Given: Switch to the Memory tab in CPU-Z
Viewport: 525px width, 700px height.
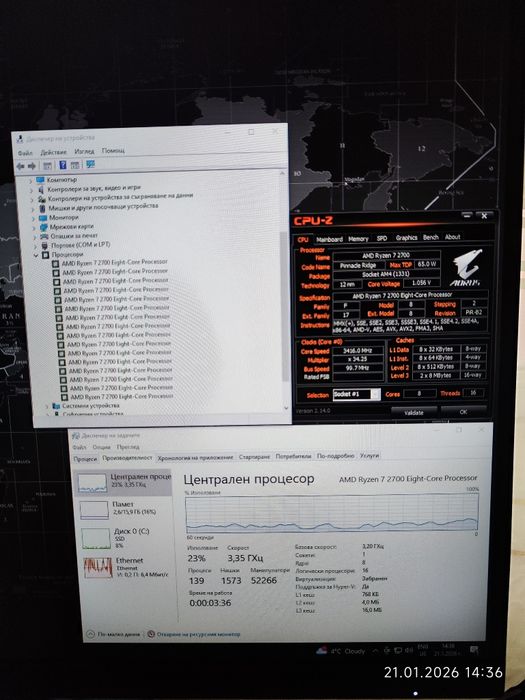Looking at the screenshot, I should tap(358, 239).
